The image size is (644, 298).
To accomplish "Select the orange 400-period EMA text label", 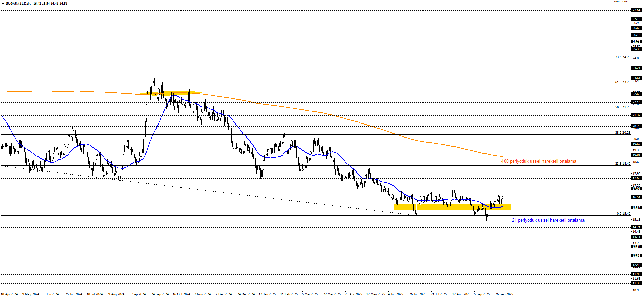I will [x=538, y=161].
